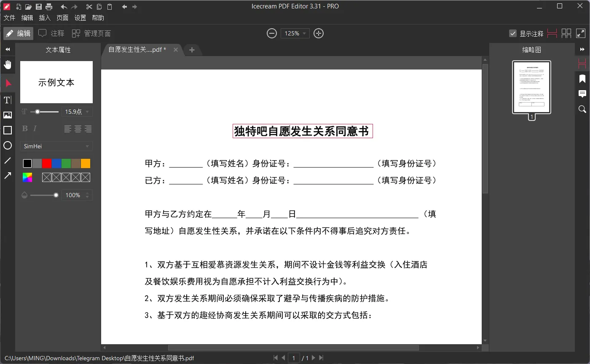Select the Arrow drawing tool
Viewport: 590px width, 364px height.
pos(8,176)
